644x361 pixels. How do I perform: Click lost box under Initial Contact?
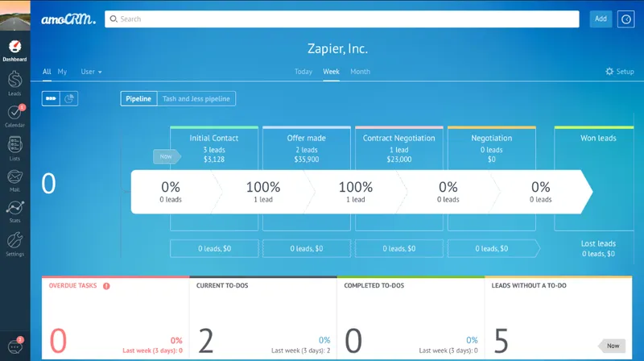[x=214, y=249]
